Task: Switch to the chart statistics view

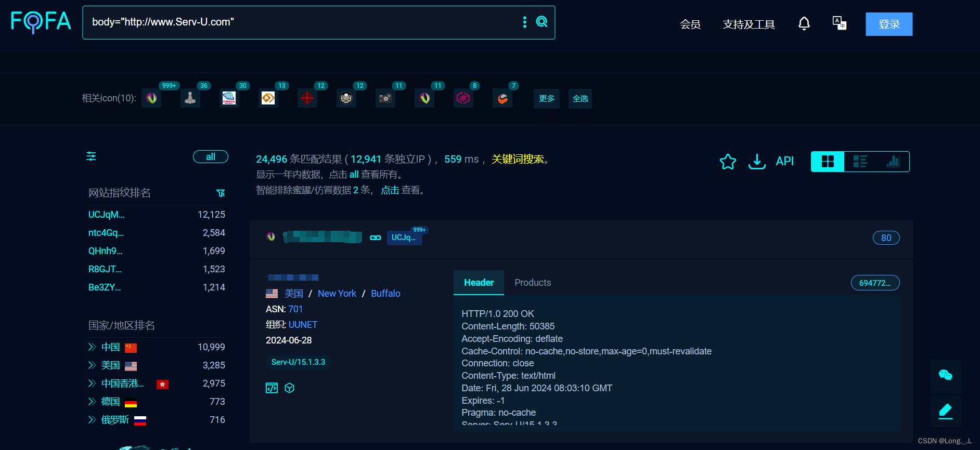Action: click(893, 162)
